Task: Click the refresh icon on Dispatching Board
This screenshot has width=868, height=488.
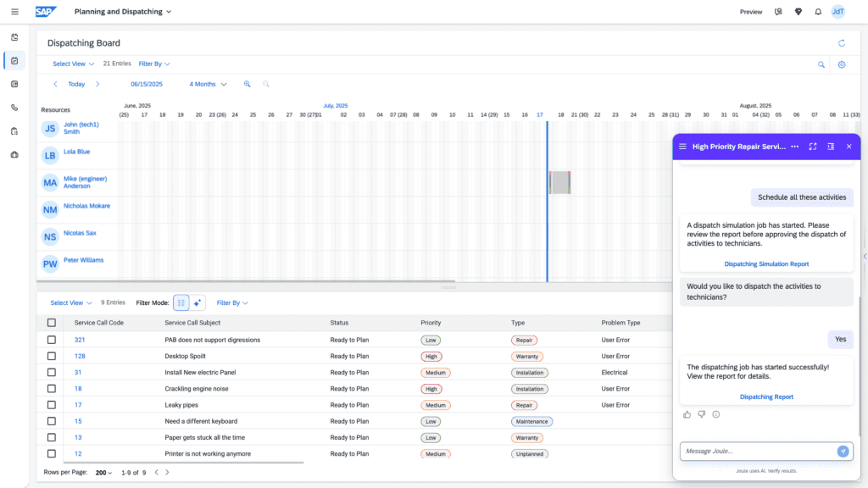Action: [841, 43]
